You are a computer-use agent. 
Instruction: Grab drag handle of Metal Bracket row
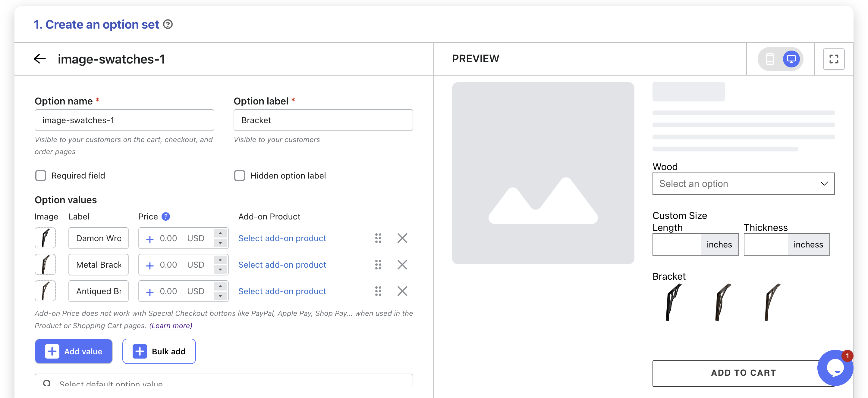[378, 265]
